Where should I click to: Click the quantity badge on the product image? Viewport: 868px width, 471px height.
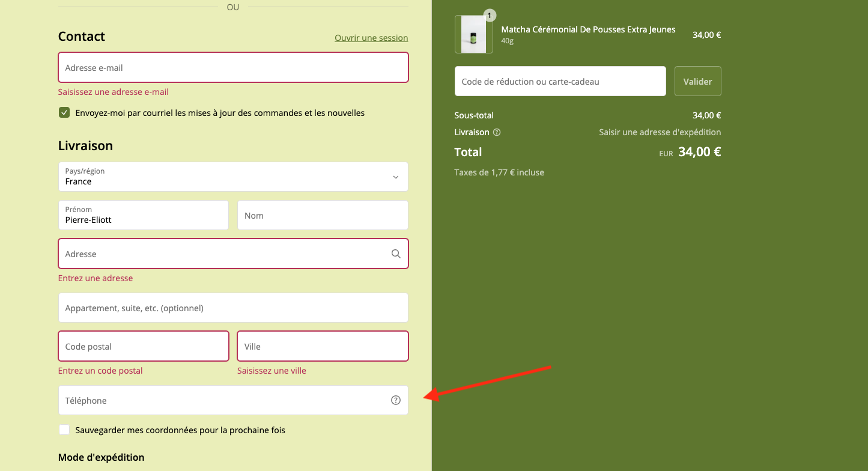coord(490,16)
